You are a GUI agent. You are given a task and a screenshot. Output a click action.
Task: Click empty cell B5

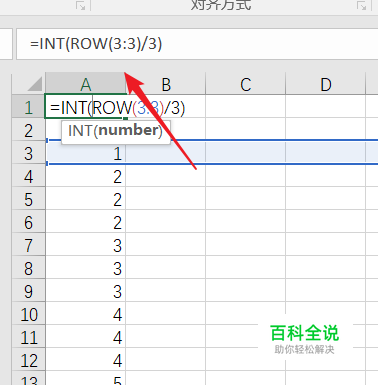166,199
